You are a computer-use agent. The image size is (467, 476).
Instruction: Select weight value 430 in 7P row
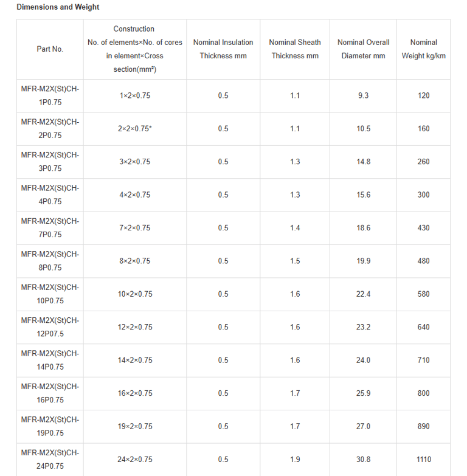424,228
